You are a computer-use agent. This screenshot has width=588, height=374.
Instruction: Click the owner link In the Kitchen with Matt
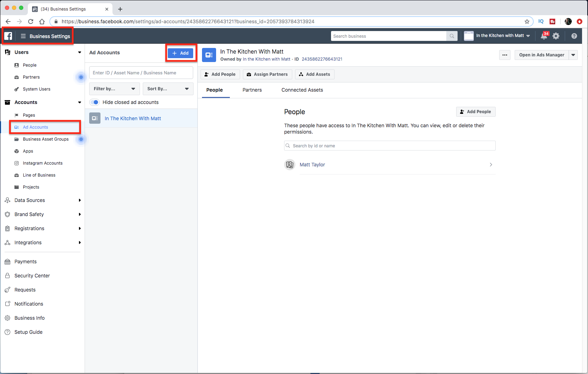tap(267, 59)
